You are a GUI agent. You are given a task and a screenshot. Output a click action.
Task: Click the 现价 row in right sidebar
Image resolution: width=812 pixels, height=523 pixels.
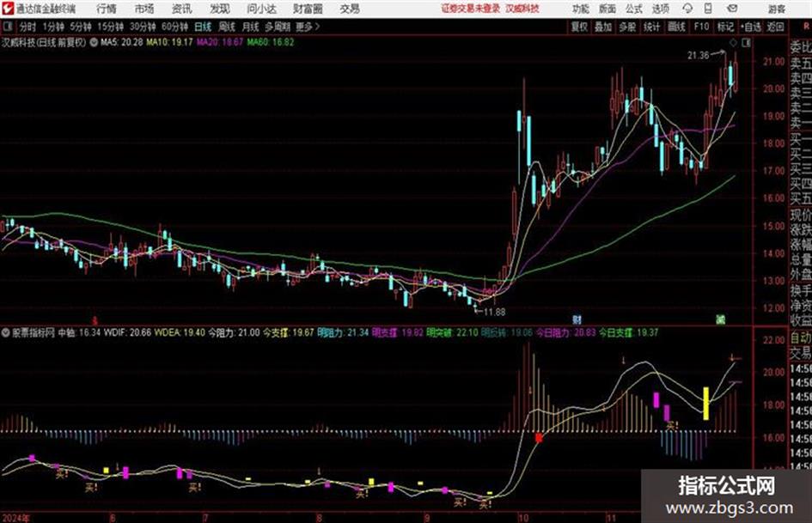coord(801,215)
